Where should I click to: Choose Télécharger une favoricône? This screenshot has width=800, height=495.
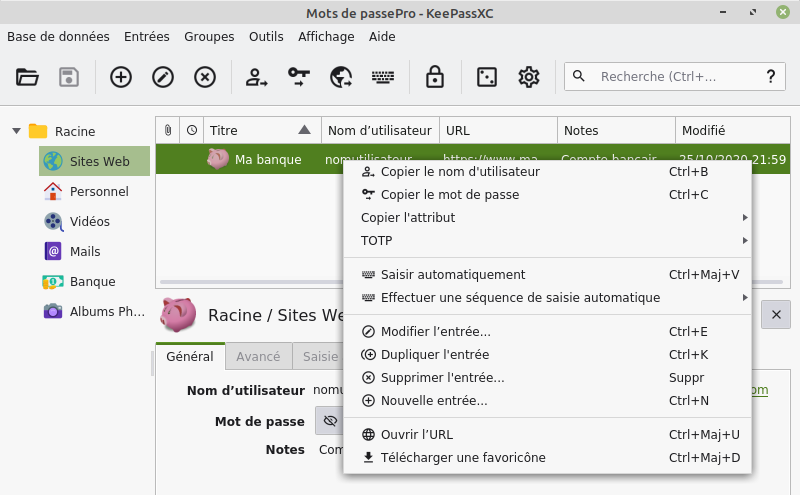[x=547, y=458]
